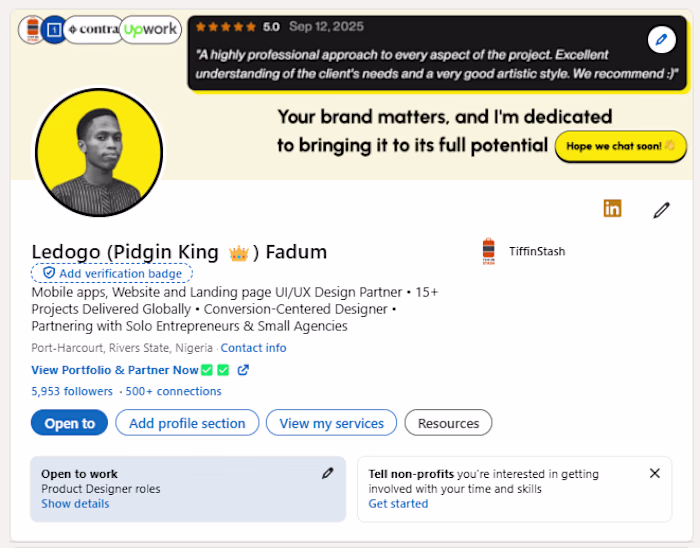Open the Resources menu
This screenshot has width=700, height=548.
click(448, 423)
